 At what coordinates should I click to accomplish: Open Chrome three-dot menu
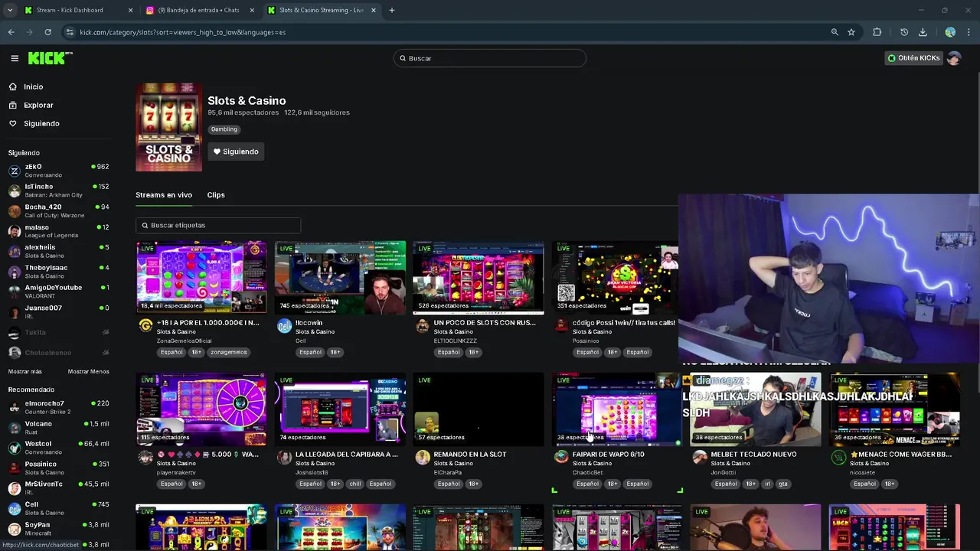click(969, 32)
